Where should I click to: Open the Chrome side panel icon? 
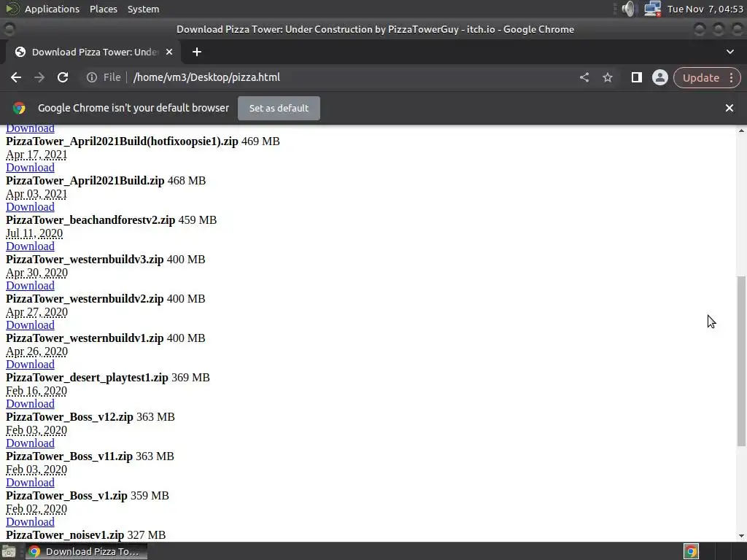click(636, 77)
